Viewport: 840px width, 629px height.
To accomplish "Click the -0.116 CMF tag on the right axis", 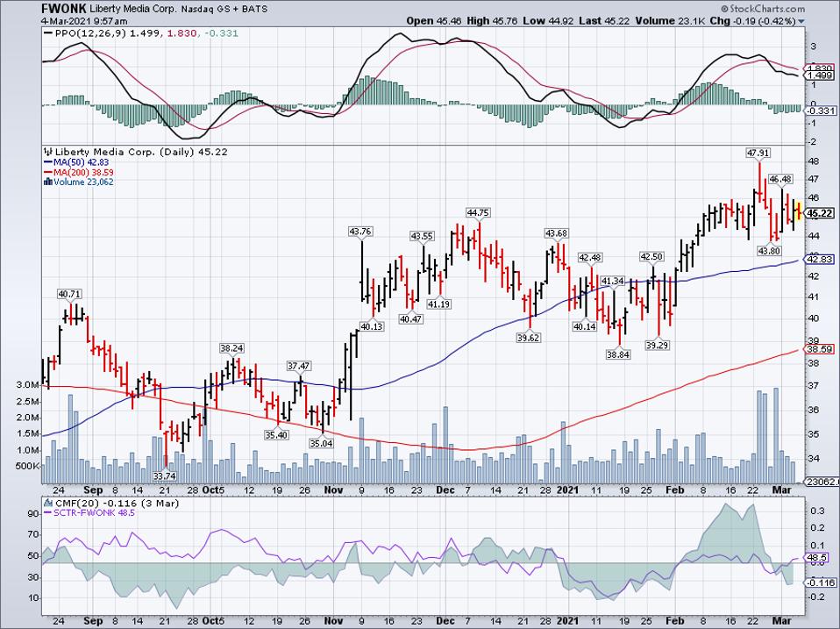I will tap(820, 583).
